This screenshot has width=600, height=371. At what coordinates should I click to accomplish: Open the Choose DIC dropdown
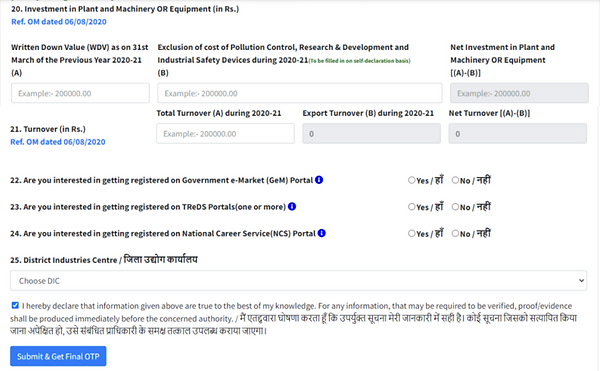coord(298,281)
